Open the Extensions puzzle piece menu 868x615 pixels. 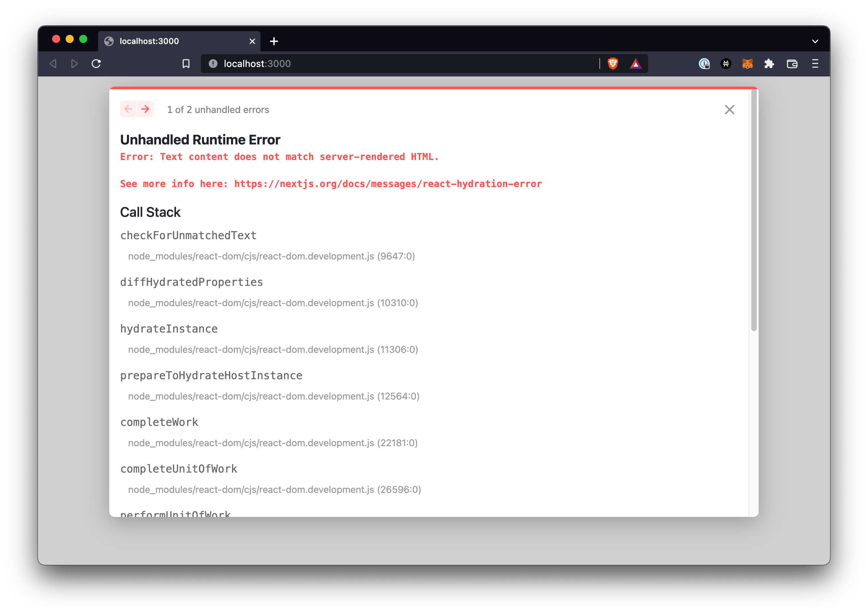[x=769, y=64]
